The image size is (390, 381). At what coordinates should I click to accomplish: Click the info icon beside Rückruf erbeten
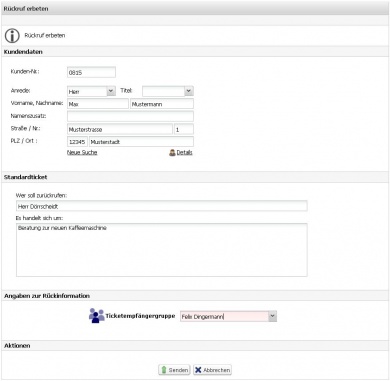point(12,35)
